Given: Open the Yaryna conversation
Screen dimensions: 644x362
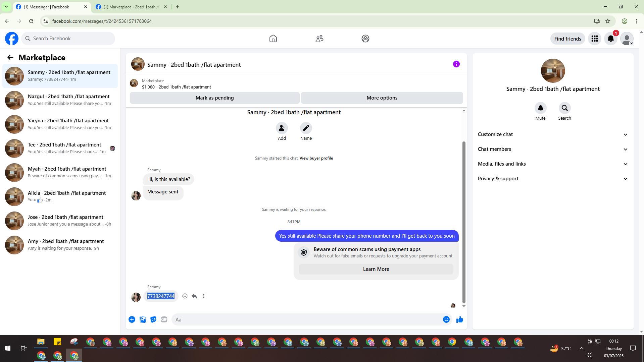Looking at the screenshot, I should click(x=60, y=124).
